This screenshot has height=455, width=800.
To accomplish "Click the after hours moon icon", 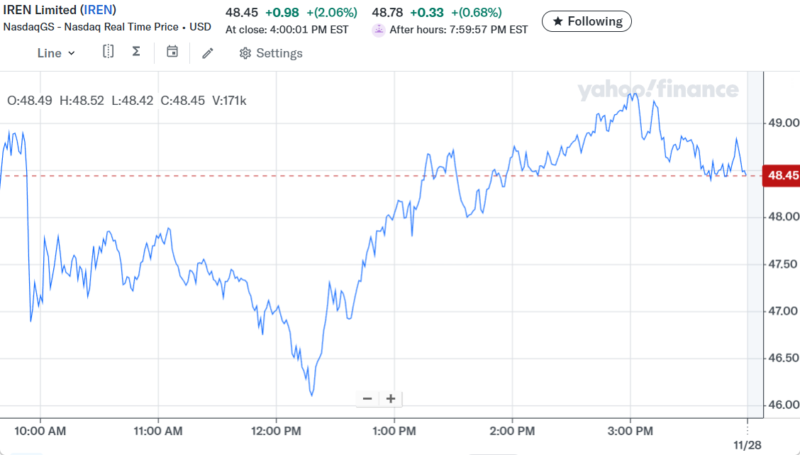I will [x=378, y=30].
